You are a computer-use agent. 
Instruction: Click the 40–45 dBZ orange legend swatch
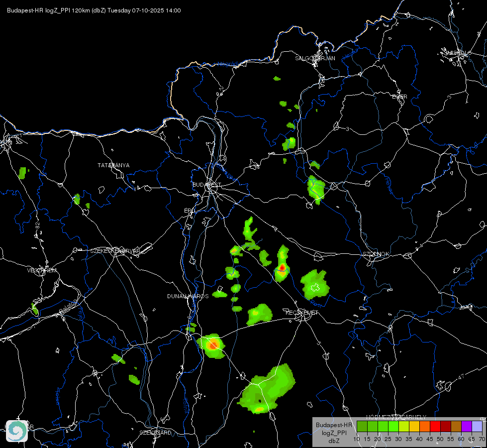[425, 426]
